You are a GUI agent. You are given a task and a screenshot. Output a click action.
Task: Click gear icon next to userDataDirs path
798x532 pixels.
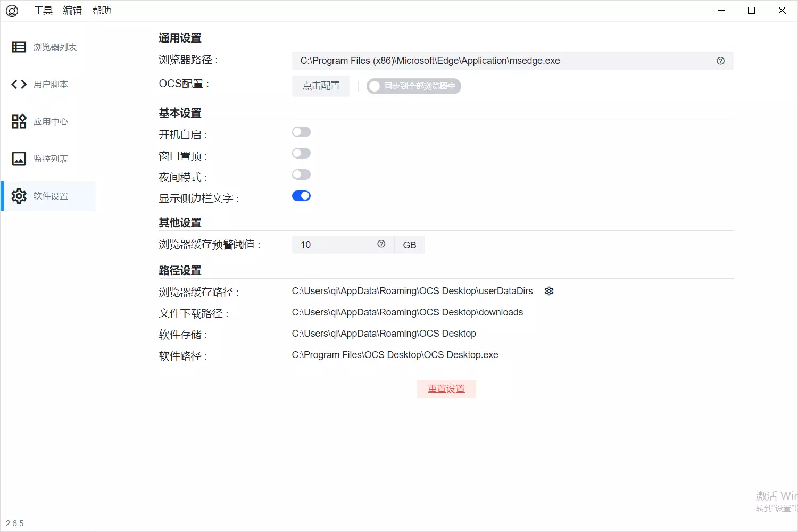(549, 291)
